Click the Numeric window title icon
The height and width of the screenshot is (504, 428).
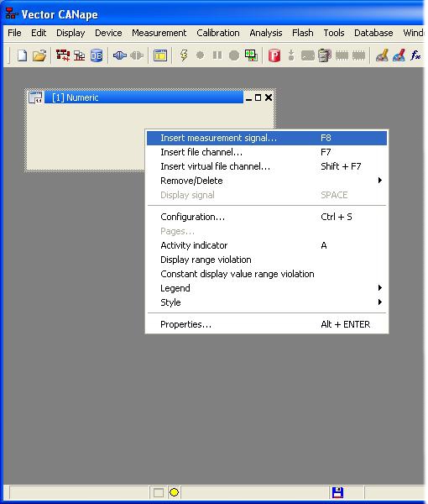point(35,97)
